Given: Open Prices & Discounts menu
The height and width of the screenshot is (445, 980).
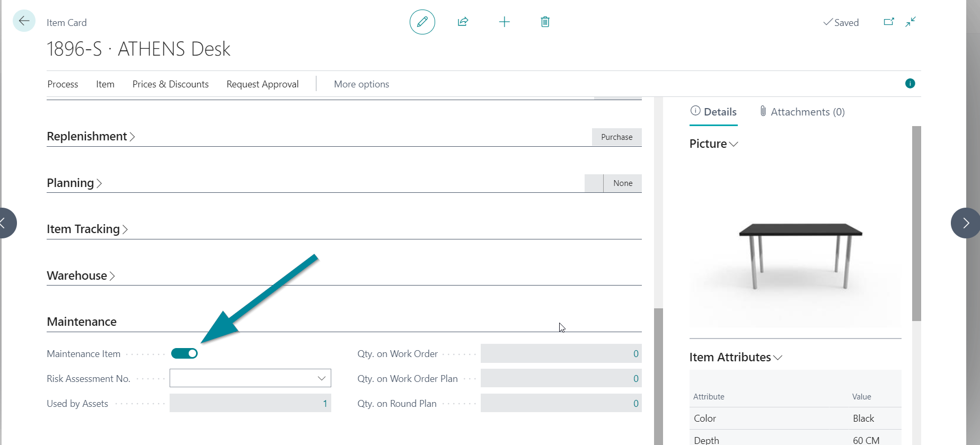Looking at the screenshot, I should (170, 84).
